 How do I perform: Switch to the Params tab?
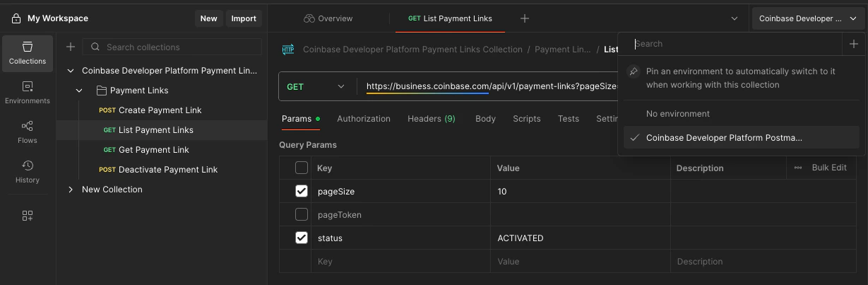(300, 119)
